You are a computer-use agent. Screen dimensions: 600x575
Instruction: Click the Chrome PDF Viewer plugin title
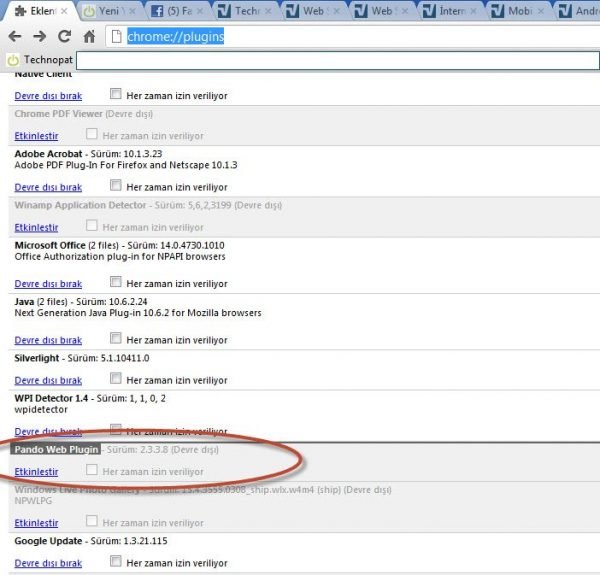(x=59, y=114)
